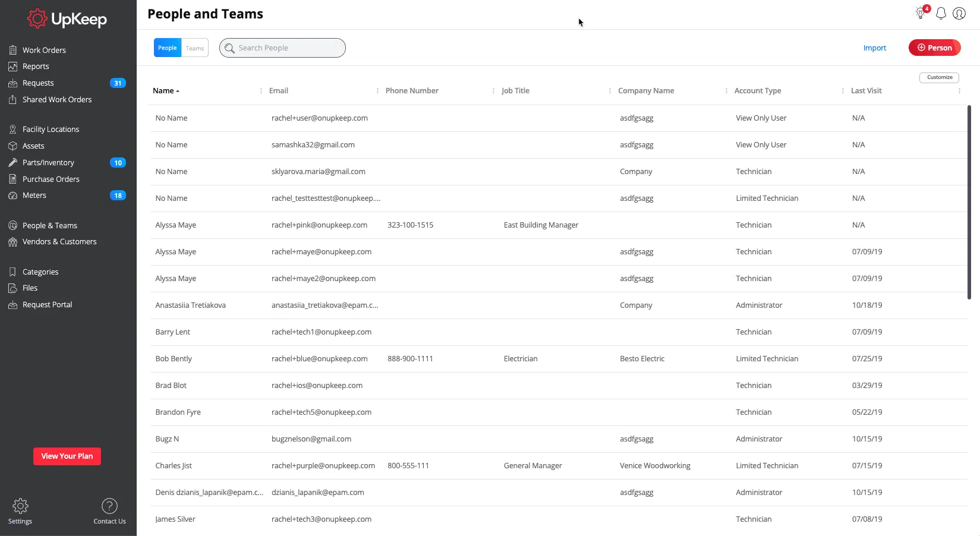Open Vendors & Customers section

(59, 241)
